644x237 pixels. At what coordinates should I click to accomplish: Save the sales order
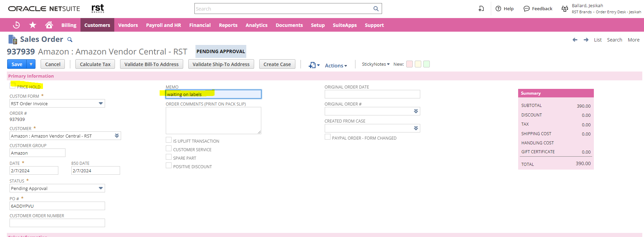[x=17, y=64]
